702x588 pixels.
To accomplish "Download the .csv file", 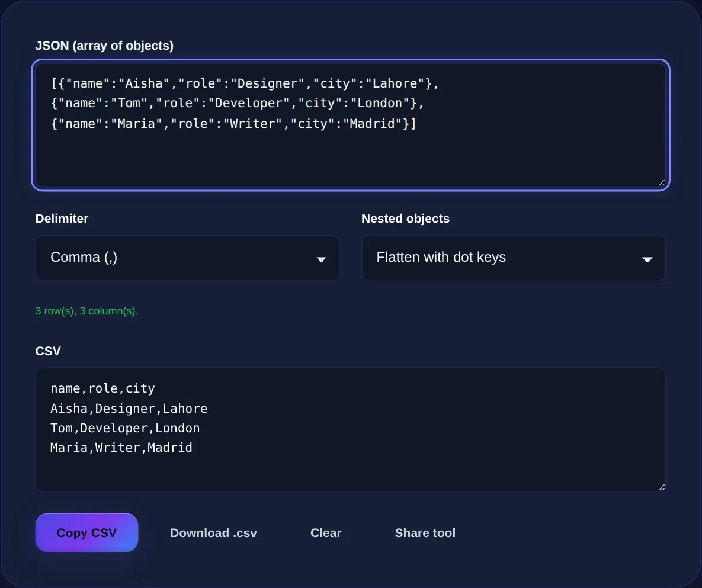I will click(213, 532).
